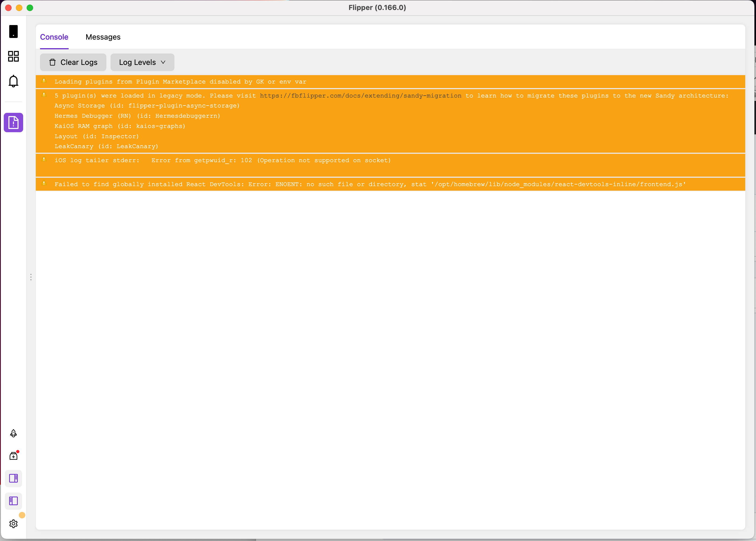This screenshot has height=541, width=756.
Task: Click the LeakCanary plugin log line
Action: (x=106, y=146)
